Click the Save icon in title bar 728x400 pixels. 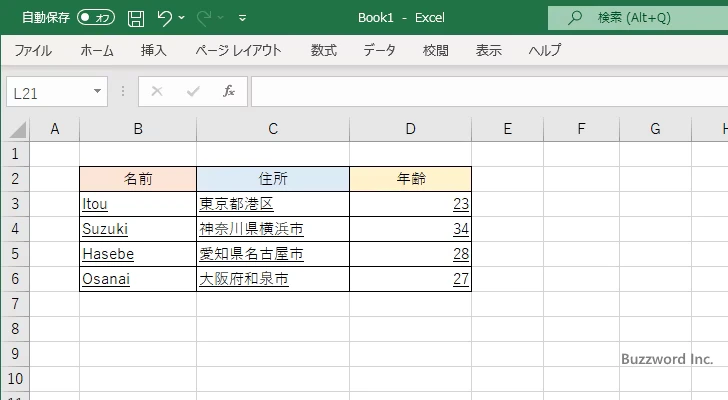pyautogui.click(x=136, y=18)
